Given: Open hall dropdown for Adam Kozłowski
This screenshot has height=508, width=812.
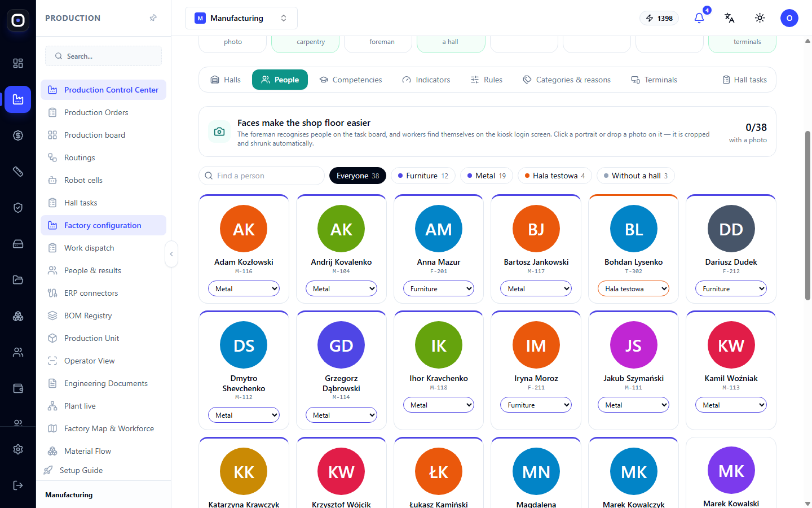Looking at the screenshot, I should coord(244,288).
